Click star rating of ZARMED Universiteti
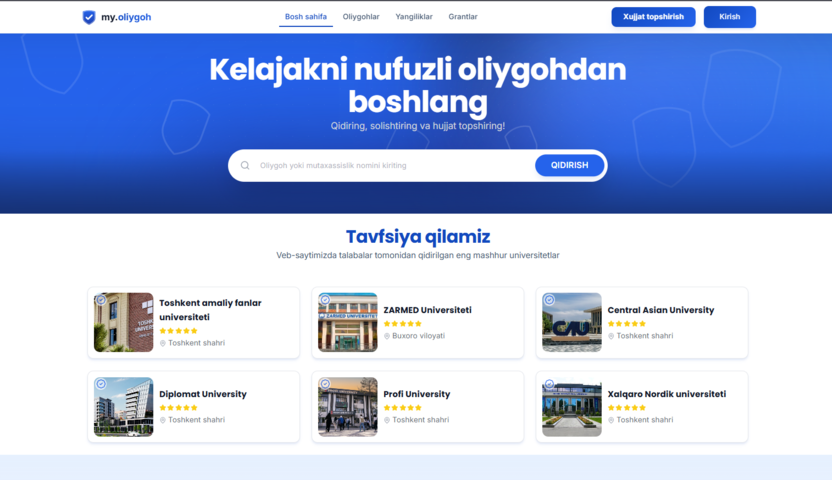 point(402,324)
